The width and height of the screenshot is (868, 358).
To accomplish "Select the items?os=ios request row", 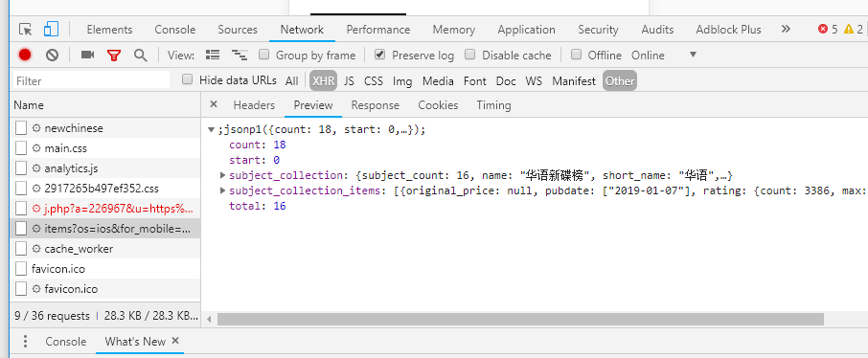I will [x=105, y=229].
